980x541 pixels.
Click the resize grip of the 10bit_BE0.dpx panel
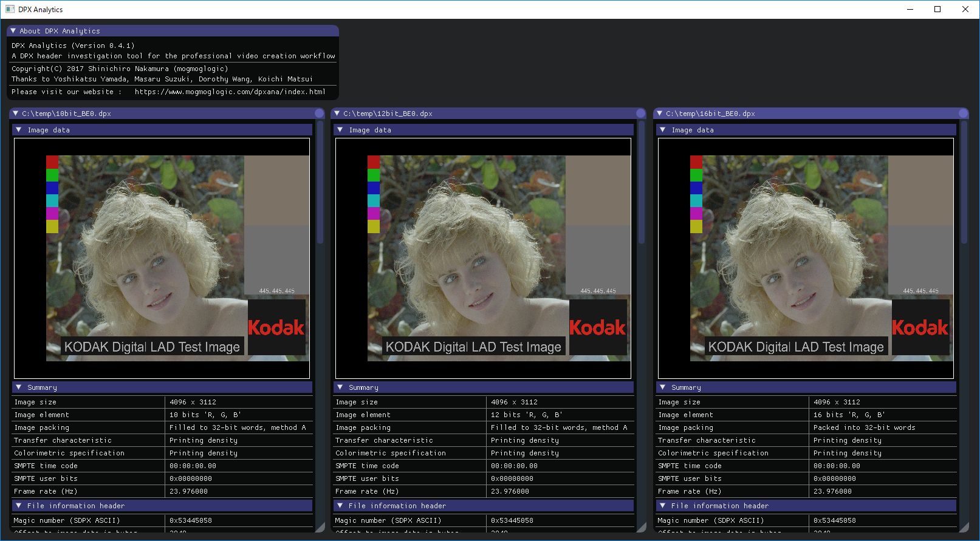tap(320, 528)
